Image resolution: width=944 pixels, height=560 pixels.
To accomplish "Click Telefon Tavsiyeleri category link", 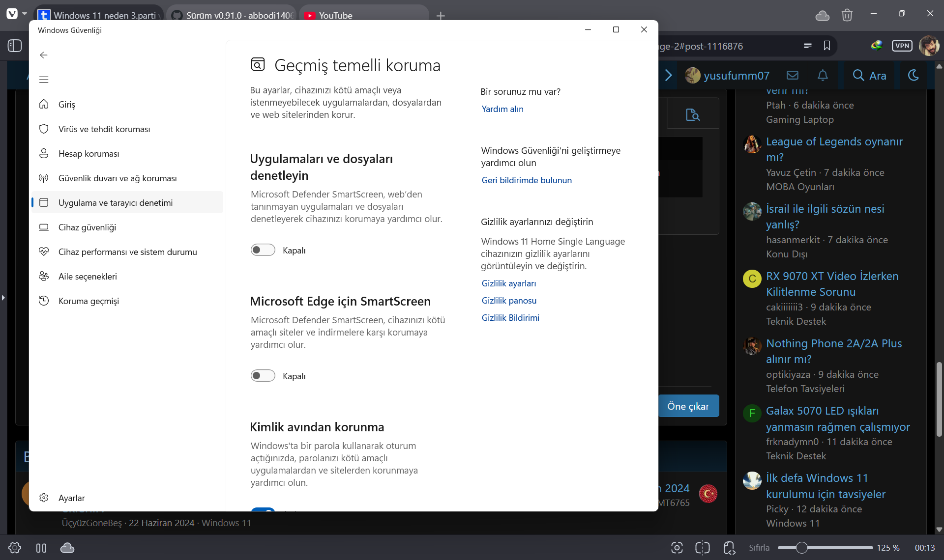I will tap(805, 389).
